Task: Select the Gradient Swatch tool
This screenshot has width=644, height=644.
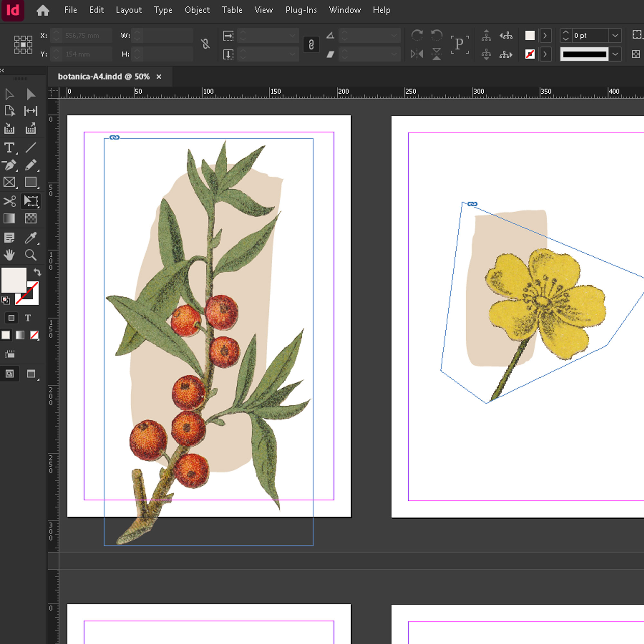Action: tap(9, 218)
